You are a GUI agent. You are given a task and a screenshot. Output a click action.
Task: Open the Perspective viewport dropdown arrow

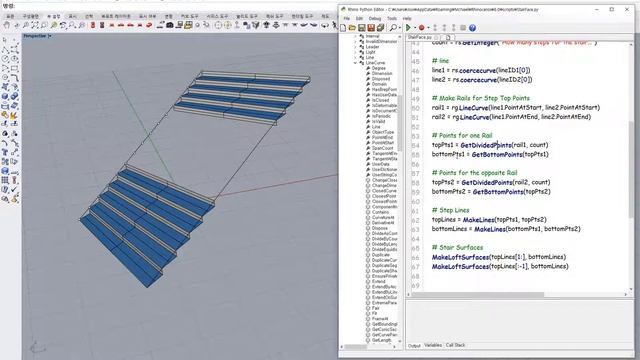coord(50,36)
